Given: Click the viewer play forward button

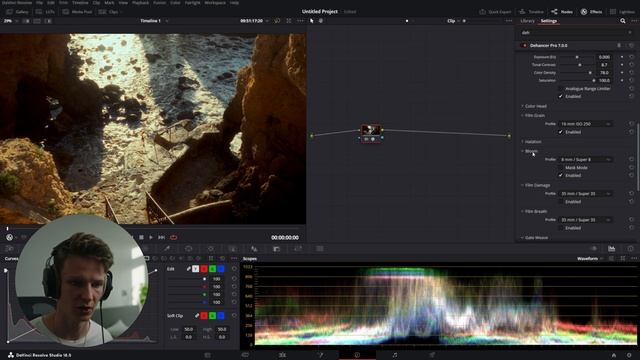Looking at the screenshot, I should [x=151, y=237].
